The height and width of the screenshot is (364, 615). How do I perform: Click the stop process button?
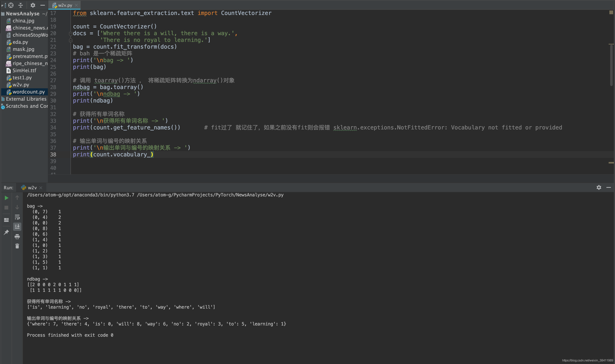[x=6, y=207]
